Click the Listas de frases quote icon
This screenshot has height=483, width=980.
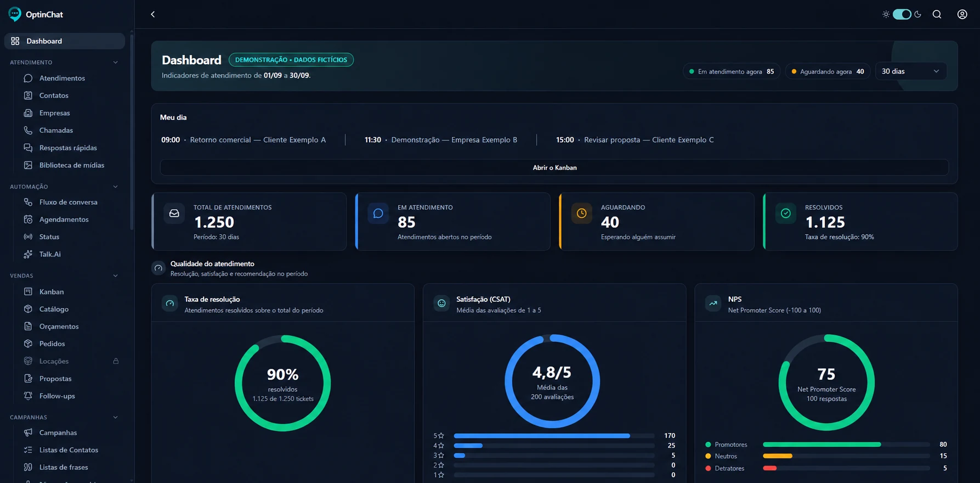[x=28, y=467]
